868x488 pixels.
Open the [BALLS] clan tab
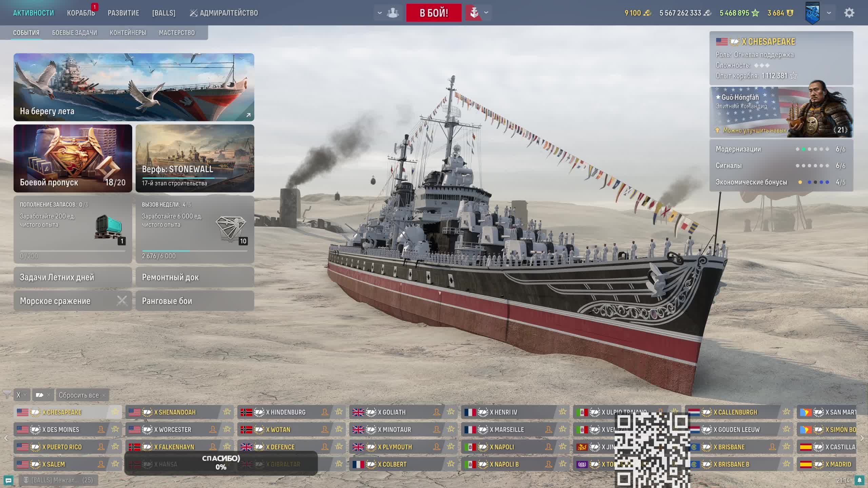(x=164, y=13)
